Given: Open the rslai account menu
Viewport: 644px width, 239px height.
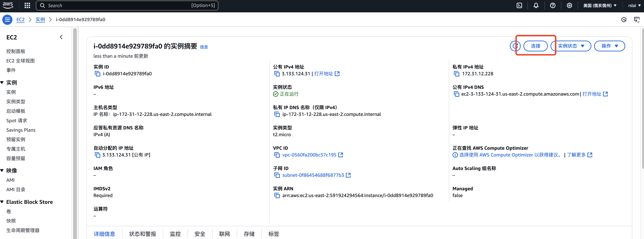Looking at the screenshot, I should (634, 5).
